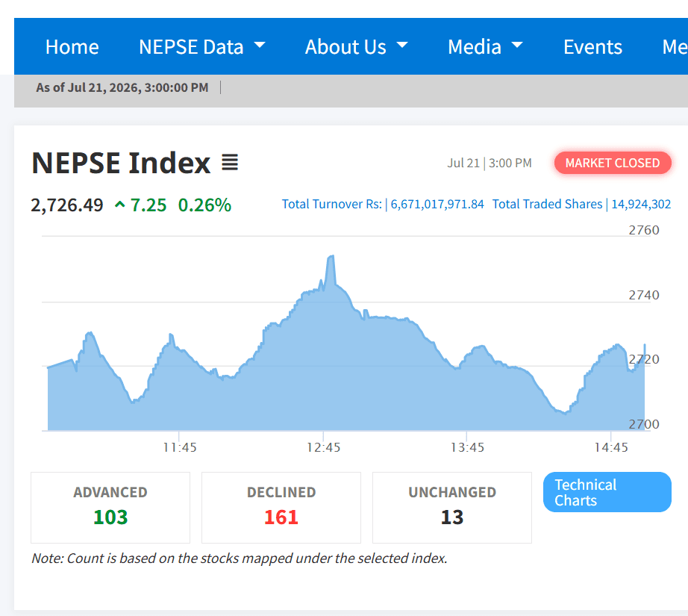
Task: Expand the NEPSE Data dropdown menu
Action: click(201, 47)
